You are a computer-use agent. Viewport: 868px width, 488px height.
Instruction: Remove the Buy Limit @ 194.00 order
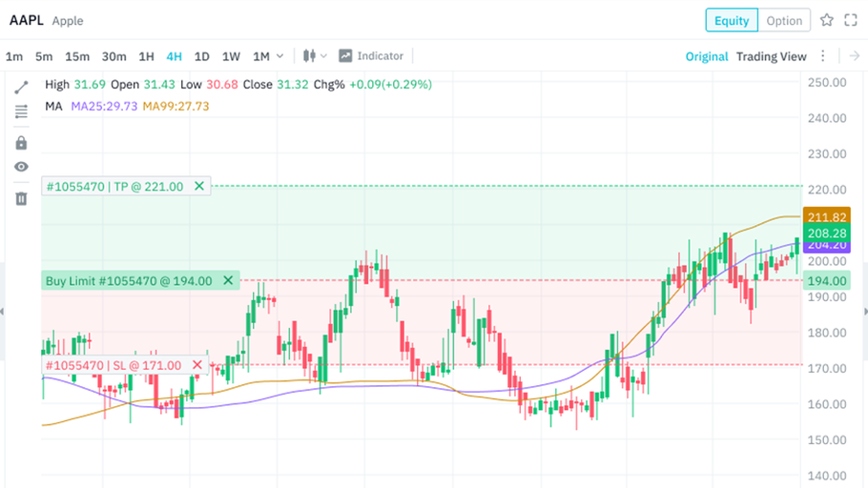coord(228,280)
